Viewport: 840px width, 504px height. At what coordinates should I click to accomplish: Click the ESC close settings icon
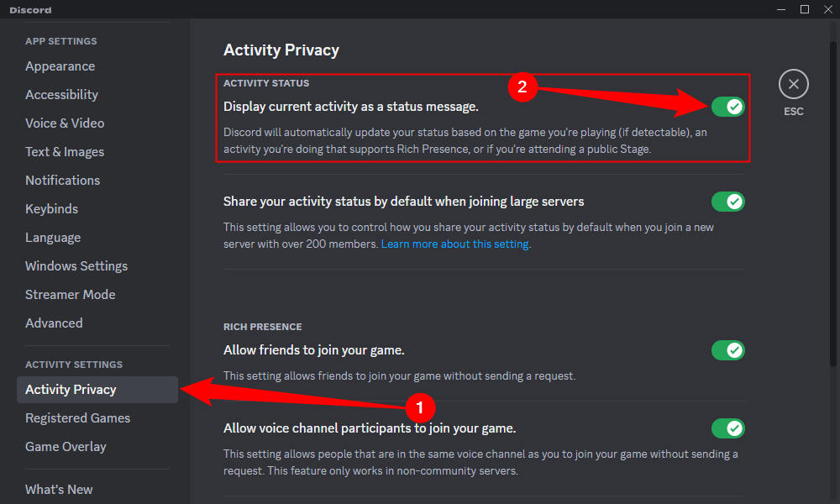point(793,84)
